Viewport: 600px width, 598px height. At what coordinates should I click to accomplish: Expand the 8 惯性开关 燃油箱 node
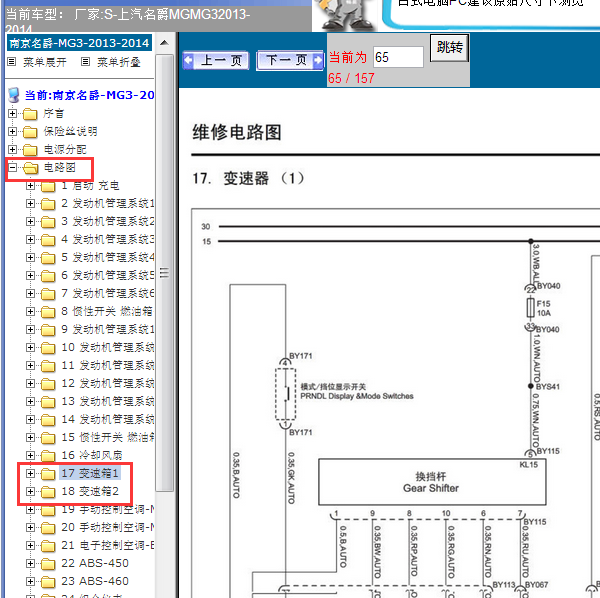tap(30, 311)
